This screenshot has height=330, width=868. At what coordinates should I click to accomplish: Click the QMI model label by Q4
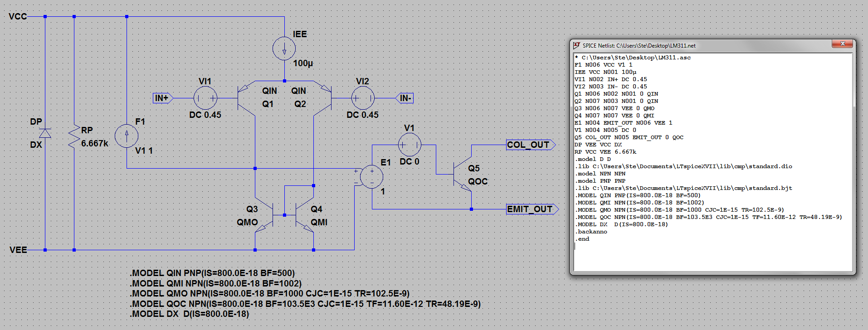319,222
